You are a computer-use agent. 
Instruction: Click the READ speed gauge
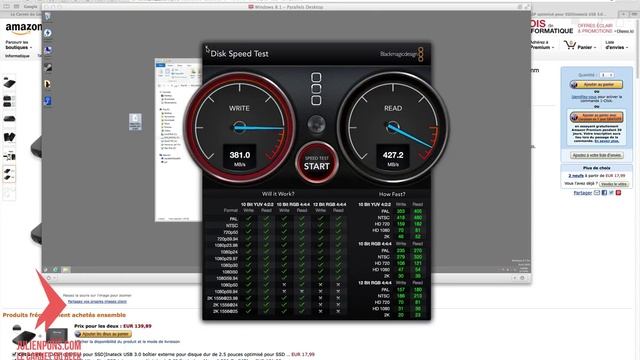coord(393,127)
